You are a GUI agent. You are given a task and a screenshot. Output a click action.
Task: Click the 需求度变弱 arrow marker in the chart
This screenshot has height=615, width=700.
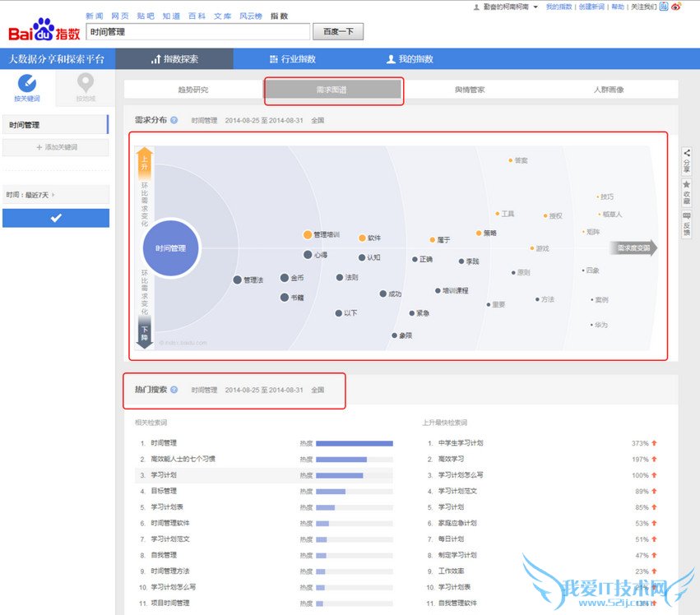pyautogui.click(x=633, y=247)
